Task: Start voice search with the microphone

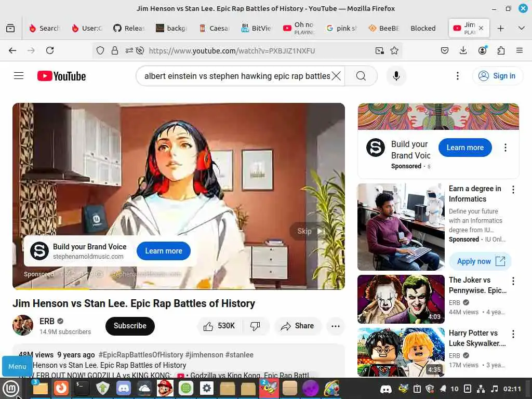Action: tap(396, 76)
